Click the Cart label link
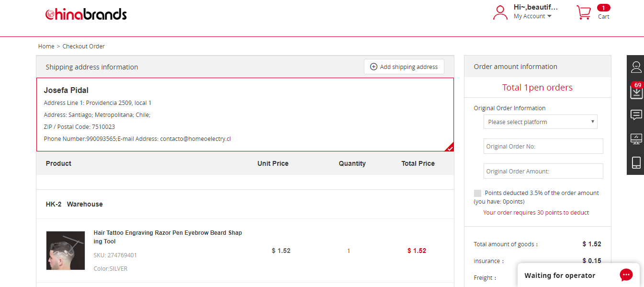This screenshot has height=287, width=644. coord(603,17)
